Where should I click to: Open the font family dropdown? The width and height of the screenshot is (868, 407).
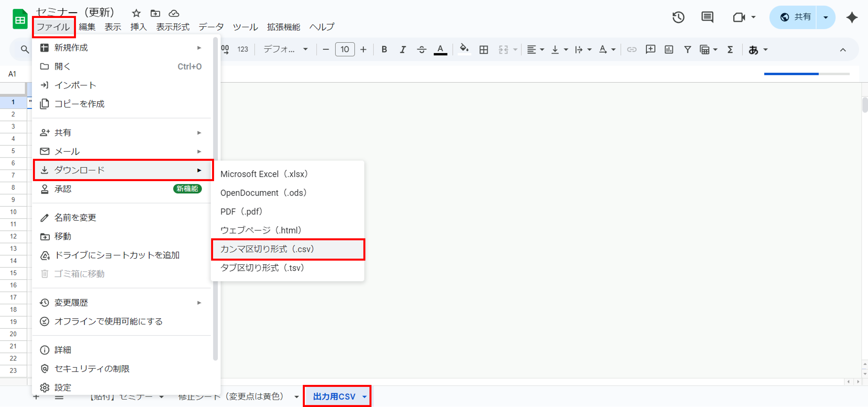(285, 50)
